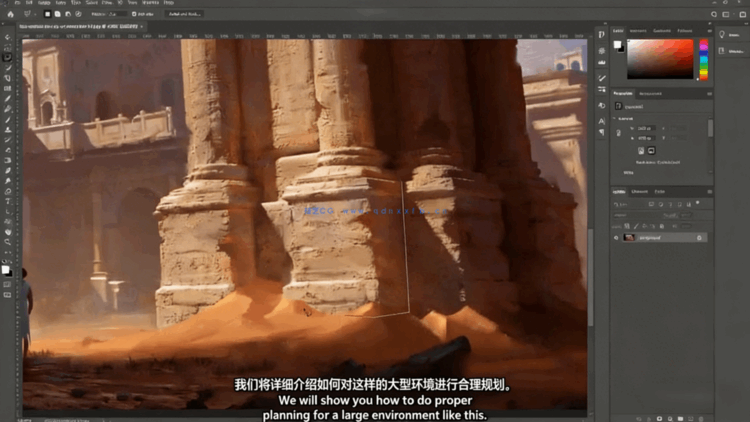The image size is (750, 422).
Task: Select the Clone Stamp tool
Action: click(x=7, y=129)
